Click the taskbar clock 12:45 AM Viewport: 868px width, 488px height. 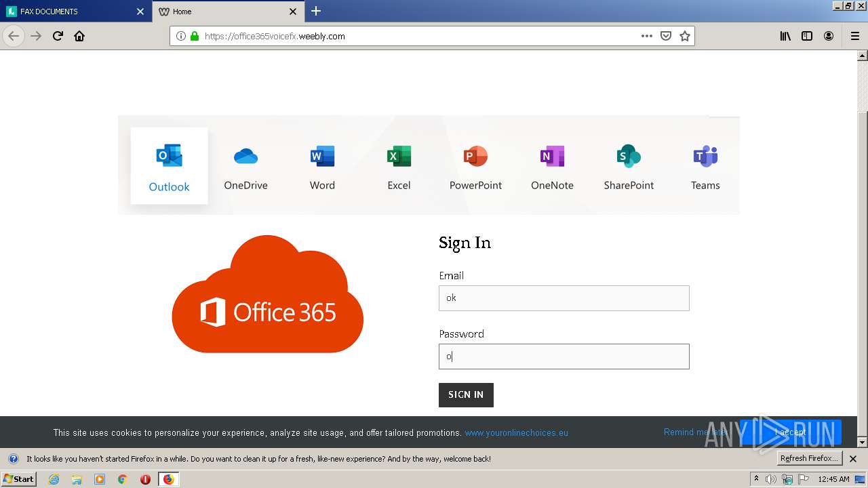point(833,479)
